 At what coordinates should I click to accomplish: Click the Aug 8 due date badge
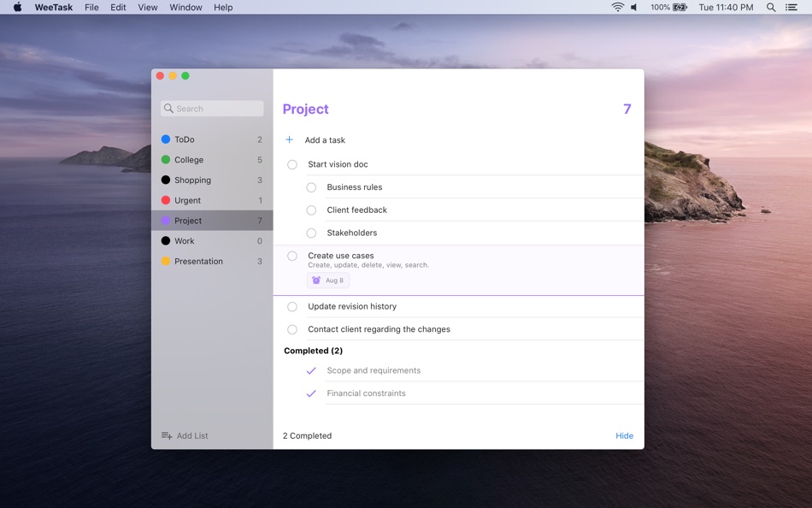pyautogui.click(x=328, y=280)
